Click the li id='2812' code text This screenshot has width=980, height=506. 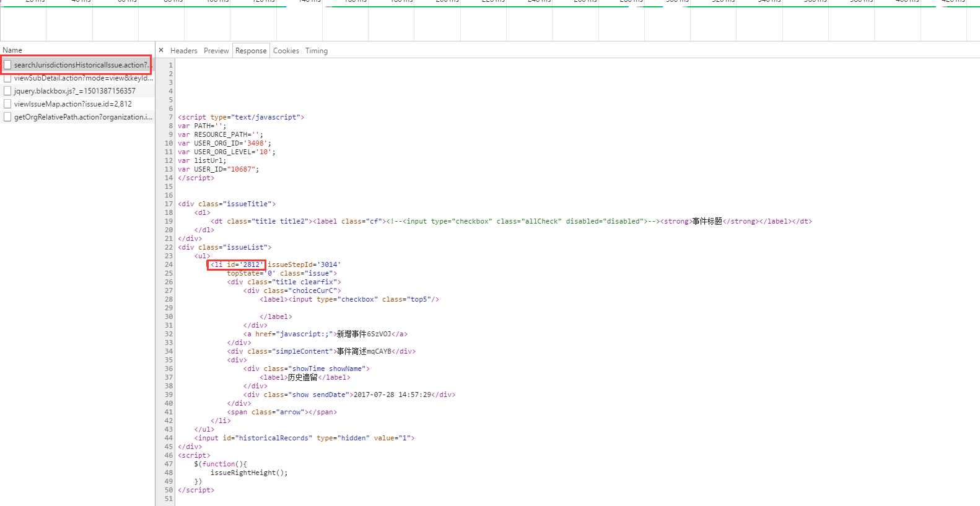pyautogui.click(x=237, y=264)
